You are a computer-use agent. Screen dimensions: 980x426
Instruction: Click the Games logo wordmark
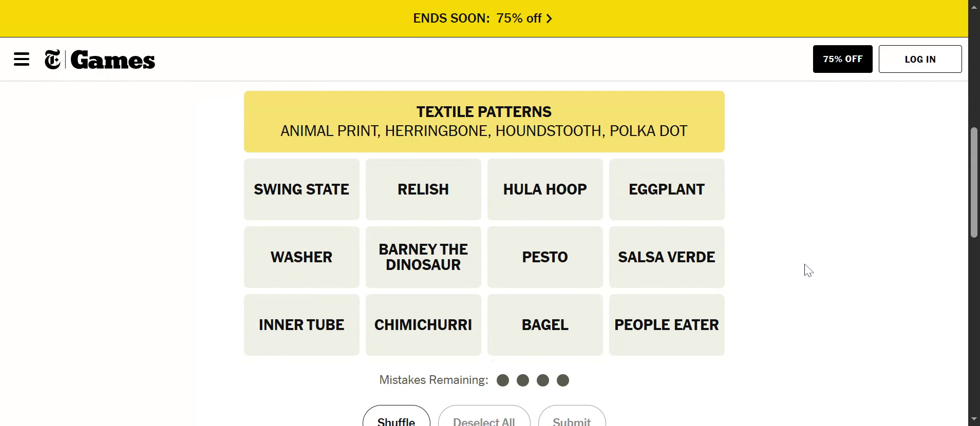(113, 60)
